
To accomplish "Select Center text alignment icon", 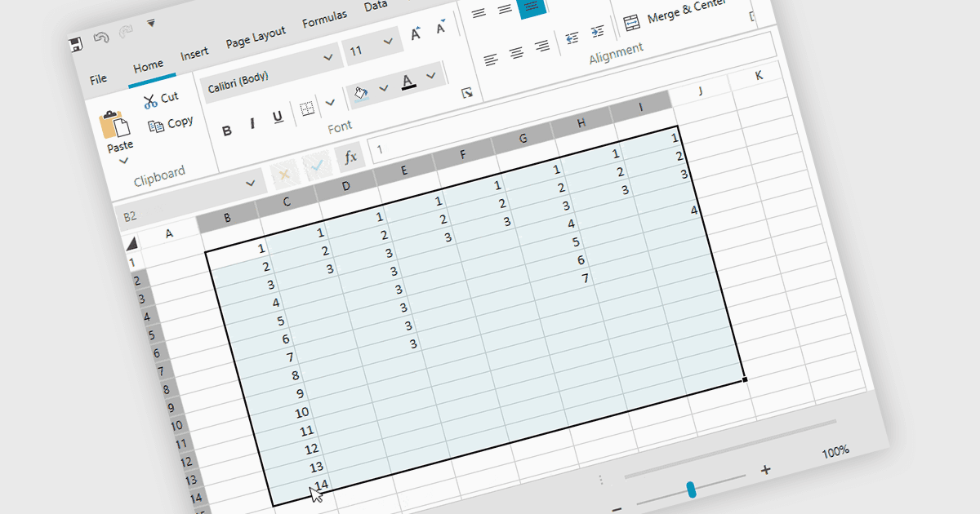I will coord(516,53).
